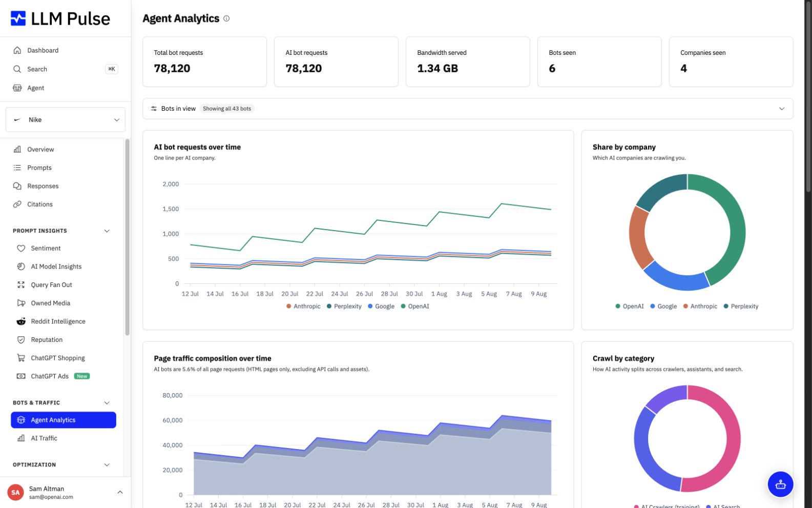Viewport: 812px width, 508px height.
Task: Open the Nike brand selector dropdown
Action: point(66,119)
